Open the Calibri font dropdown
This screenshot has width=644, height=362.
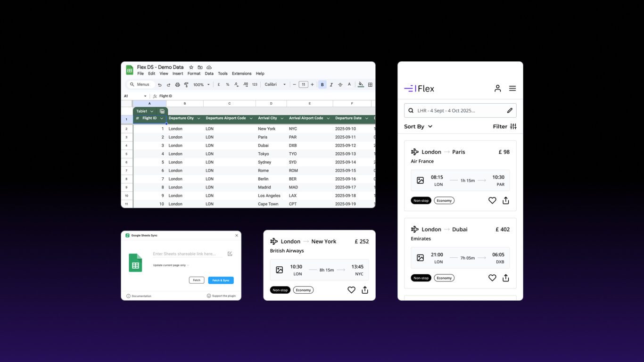coord(275,85)
